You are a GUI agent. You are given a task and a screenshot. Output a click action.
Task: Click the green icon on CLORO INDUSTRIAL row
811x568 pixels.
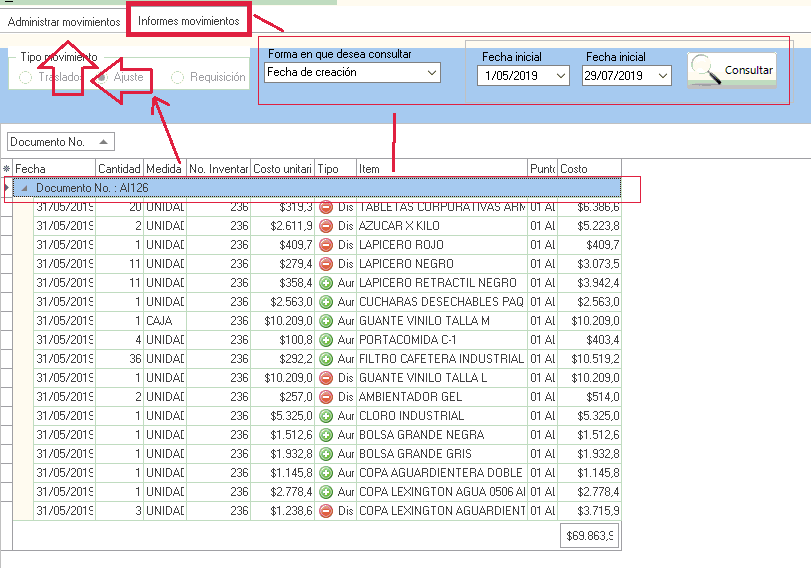(x=326, y=416)
